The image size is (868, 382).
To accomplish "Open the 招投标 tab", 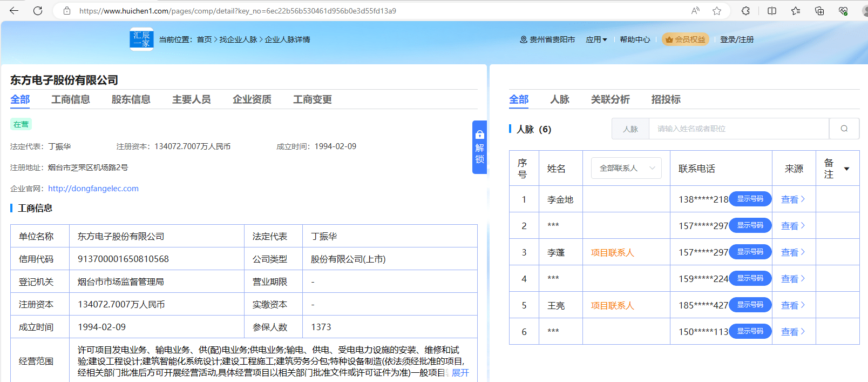I will [x=666, y=99].
